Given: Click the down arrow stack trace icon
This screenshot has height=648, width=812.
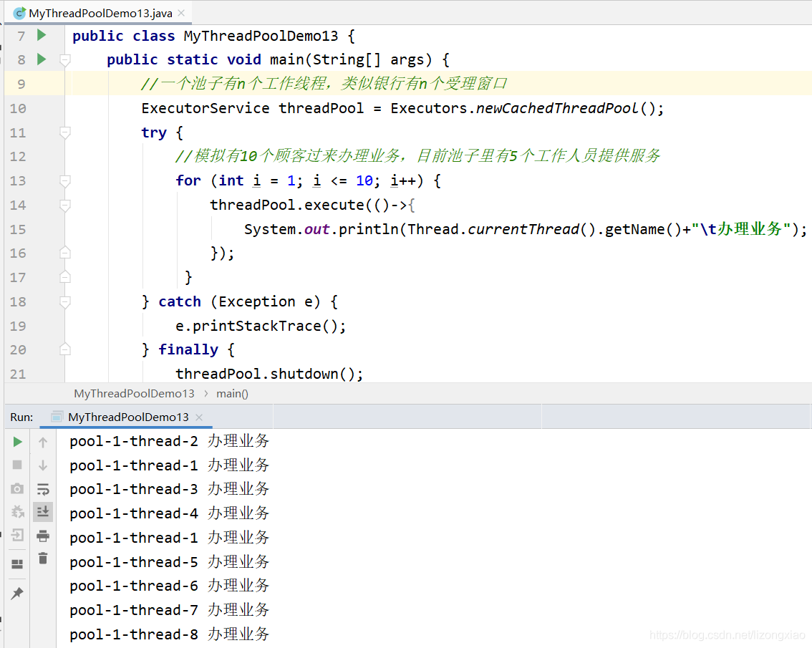Looking at the screenshot, I should tap(43, 465).
